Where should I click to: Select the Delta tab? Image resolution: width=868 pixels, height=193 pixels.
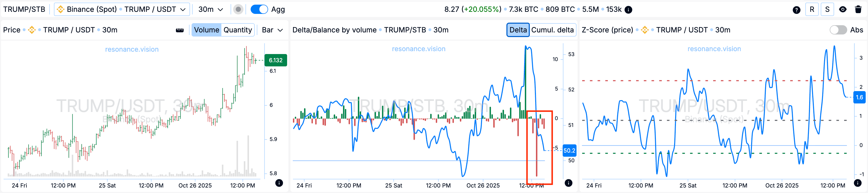(518, 30)
